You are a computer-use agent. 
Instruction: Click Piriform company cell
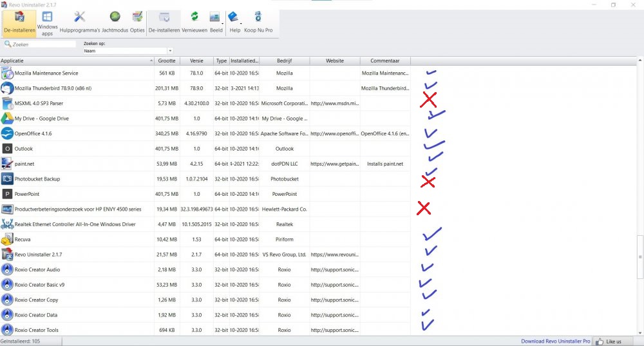[284, 239]
